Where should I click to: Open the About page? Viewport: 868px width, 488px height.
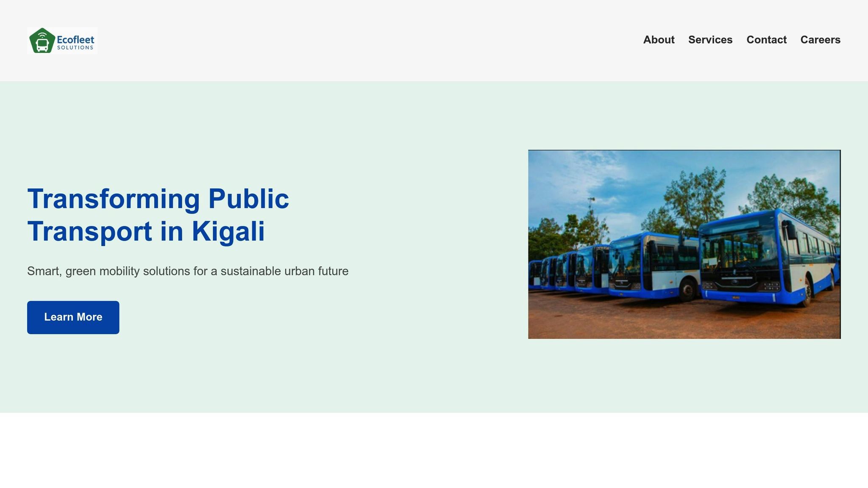[659, 40]
